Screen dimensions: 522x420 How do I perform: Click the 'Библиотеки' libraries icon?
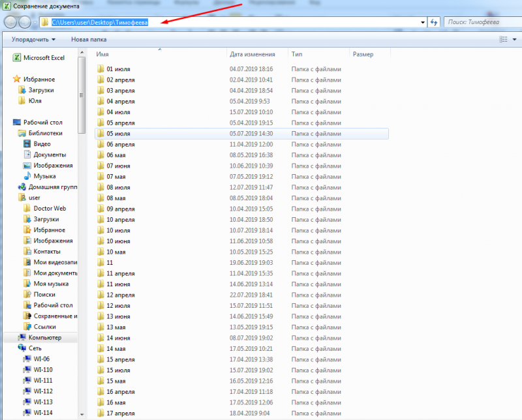(22, 133)
